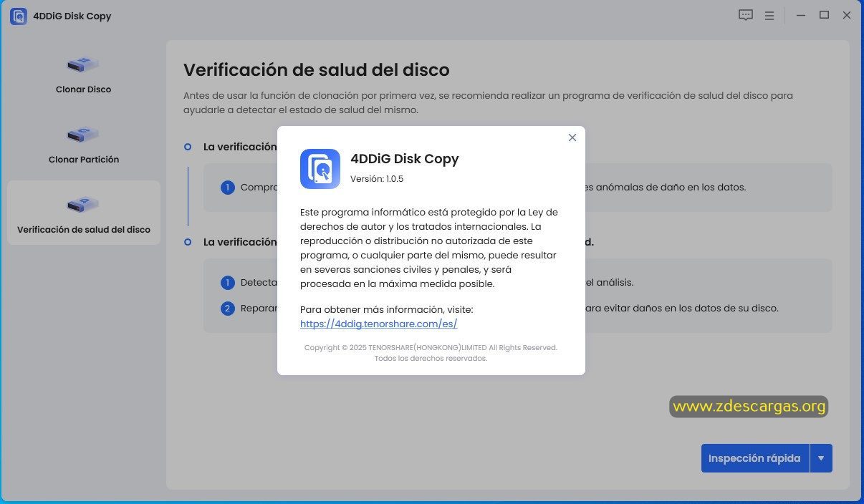
Task: Open the hamburger menu in title bar
Action: point(769,15)
